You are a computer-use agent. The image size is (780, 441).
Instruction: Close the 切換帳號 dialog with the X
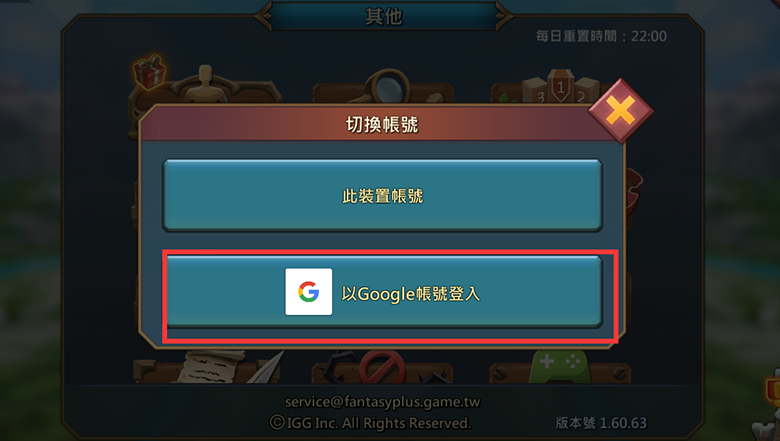(x=621, y=110)
